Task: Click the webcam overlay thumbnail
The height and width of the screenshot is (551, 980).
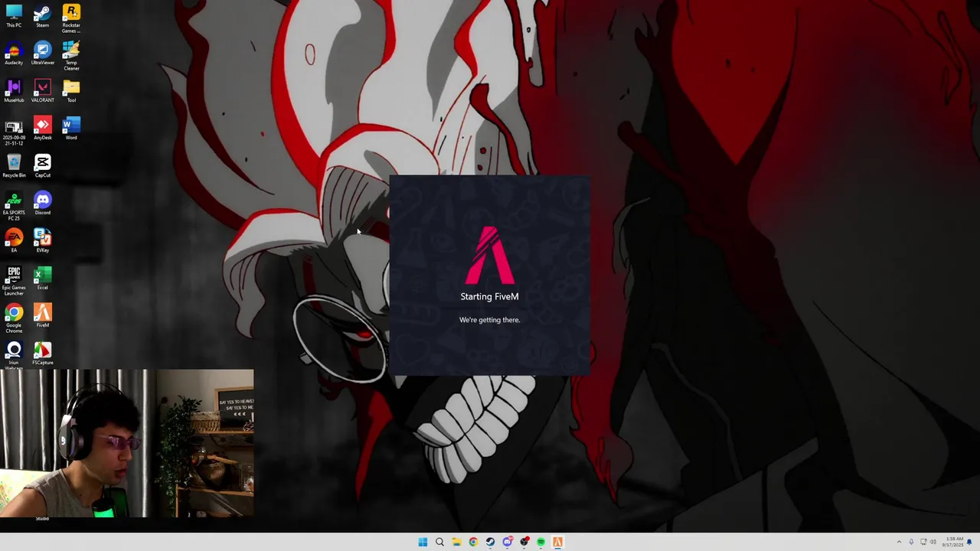Action: (x=127, y=443)
